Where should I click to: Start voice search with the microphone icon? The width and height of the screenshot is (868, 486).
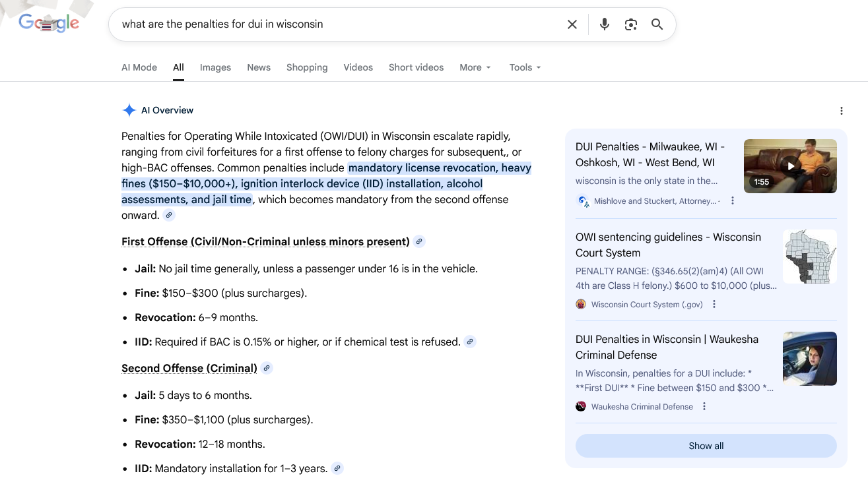pos(604,24)
